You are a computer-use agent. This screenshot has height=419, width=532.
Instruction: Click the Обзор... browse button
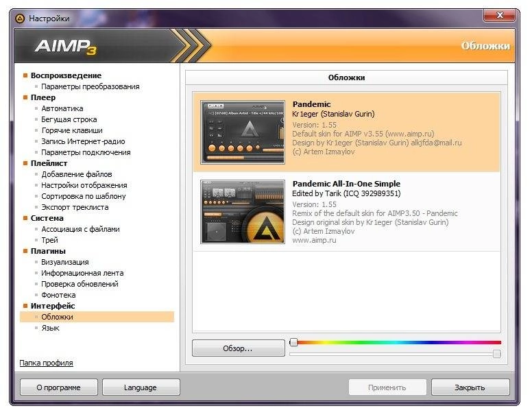(238, 348)
